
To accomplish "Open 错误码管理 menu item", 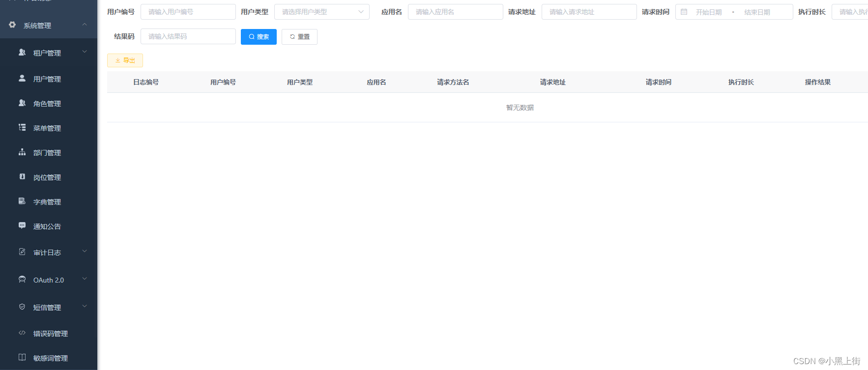I will [x=49, y=333].
